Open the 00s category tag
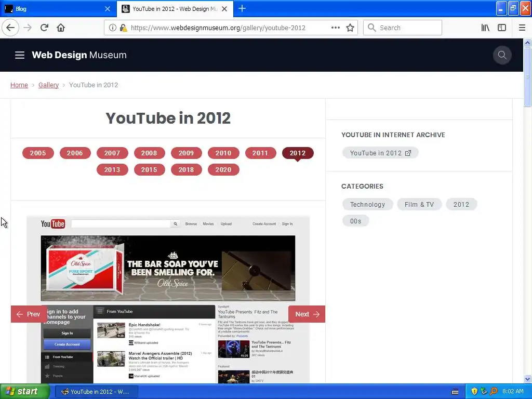This screenshot has width=532, height=399. pyautogui.click(x=355, y=221)
